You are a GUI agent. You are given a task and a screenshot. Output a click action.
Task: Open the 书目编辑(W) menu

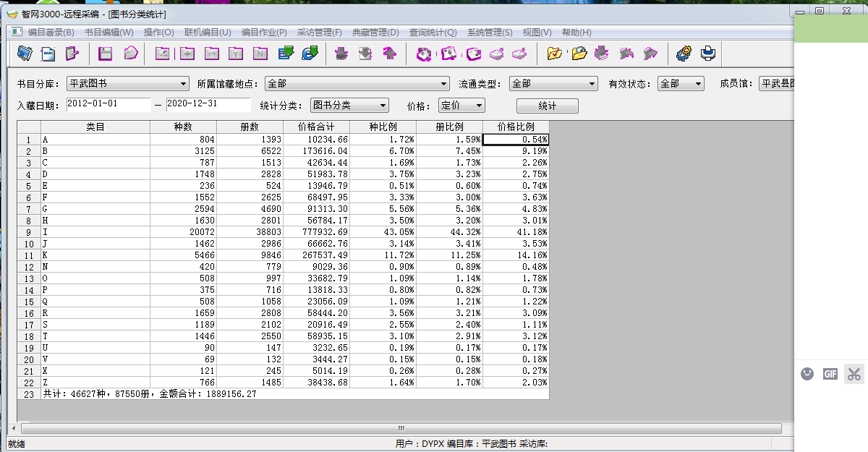point(109,33)
